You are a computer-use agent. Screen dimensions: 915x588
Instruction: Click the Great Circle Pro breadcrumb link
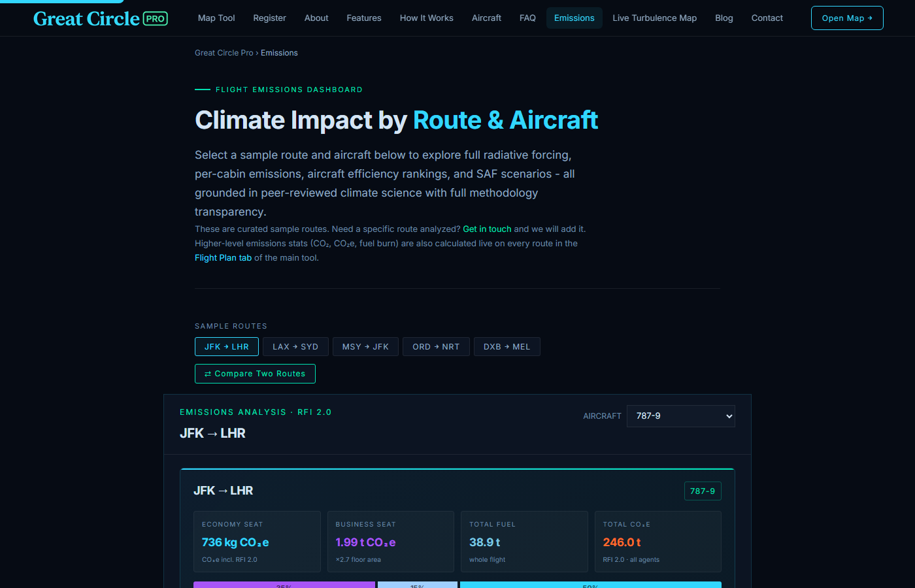pyautogui.click(x=224, y=53)
